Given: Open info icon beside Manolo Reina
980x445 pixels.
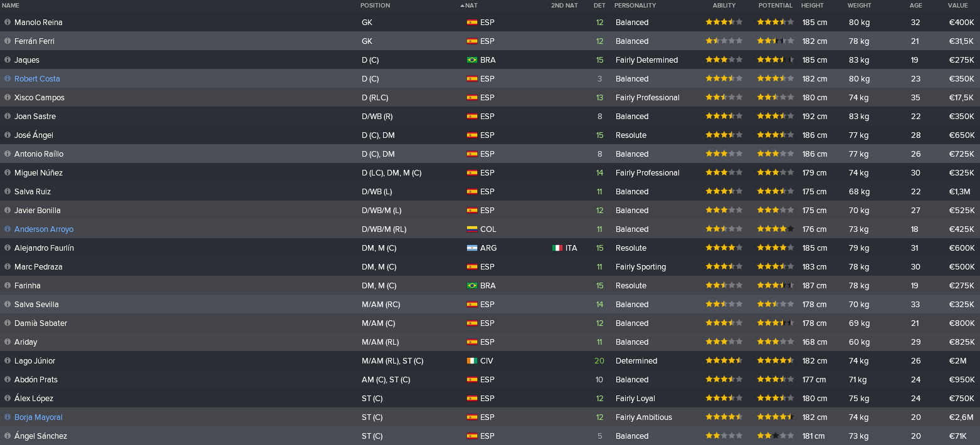Looking at the screenshot, I should (8, 22).
